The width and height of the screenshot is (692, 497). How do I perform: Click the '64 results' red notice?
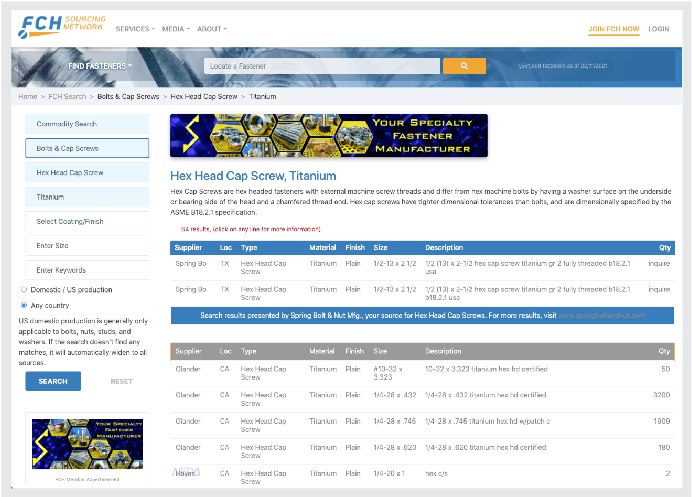pos(251,229)
